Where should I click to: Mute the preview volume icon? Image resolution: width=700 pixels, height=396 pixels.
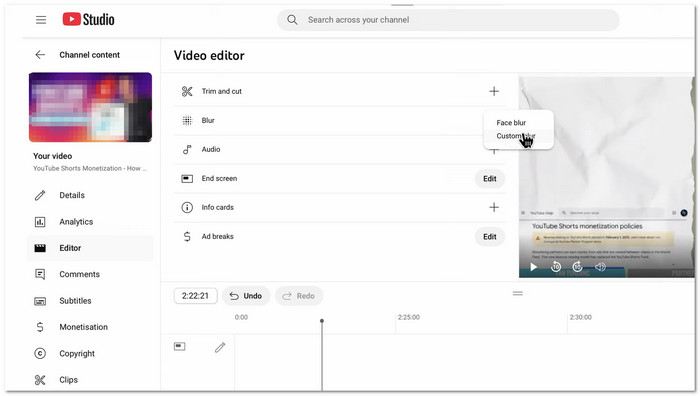click(x=600, y=267)
